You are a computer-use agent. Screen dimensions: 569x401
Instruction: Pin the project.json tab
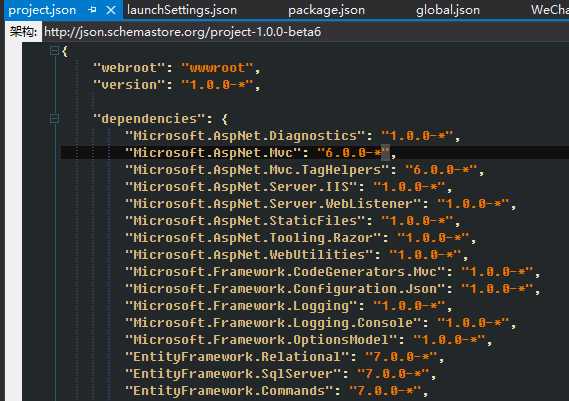click(93, 10)
